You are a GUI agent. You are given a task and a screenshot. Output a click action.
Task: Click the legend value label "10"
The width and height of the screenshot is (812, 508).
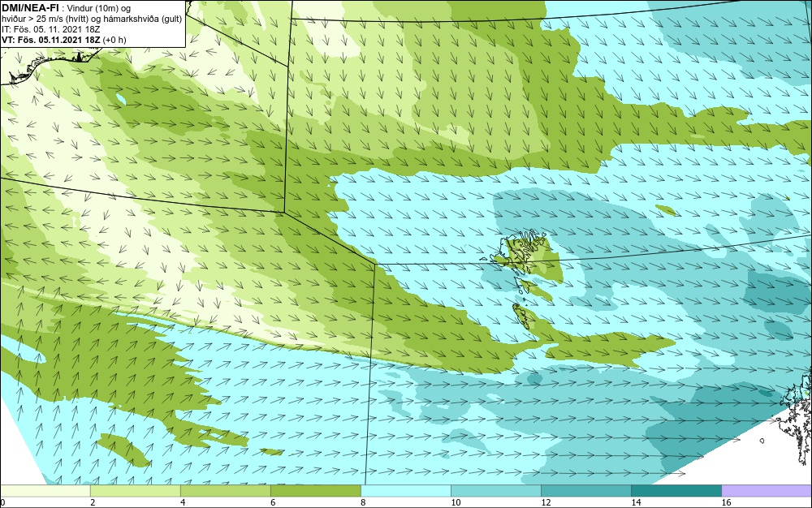[456, 502]
